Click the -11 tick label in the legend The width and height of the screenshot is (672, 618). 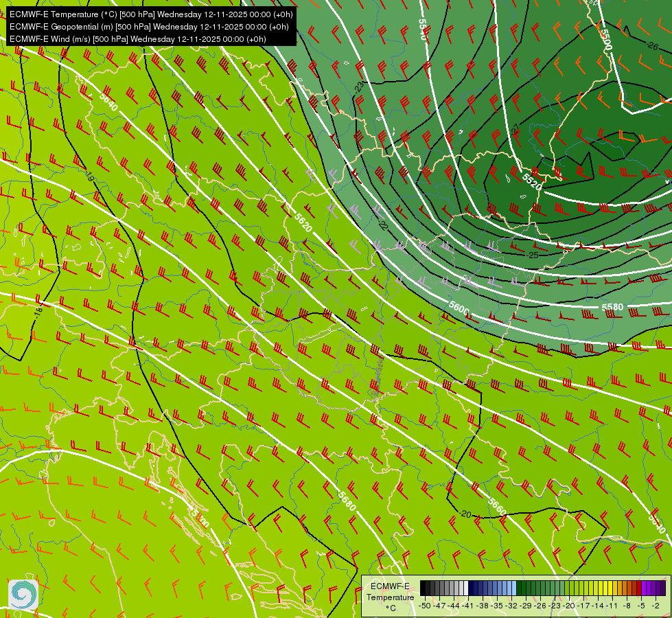click(x=612, y=606)
